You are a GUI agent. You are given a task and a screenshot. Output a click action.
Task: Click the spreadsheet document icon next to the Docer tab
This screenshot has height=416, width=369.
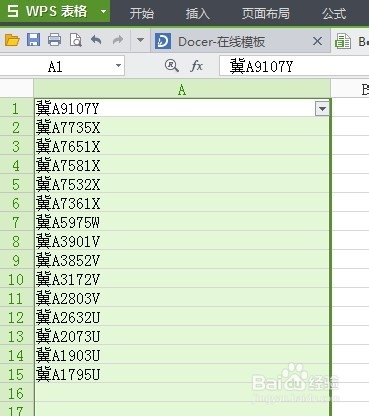click(343, 41)
